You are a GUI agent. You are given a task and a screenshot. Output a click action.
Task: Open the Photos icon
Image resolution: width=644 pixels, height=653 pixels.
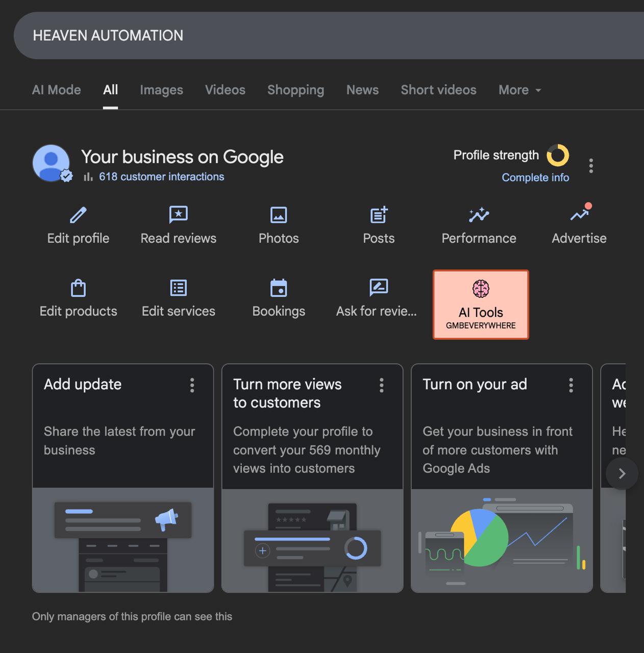point(279,215)
